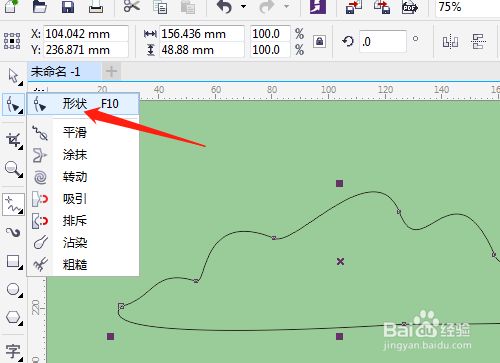Select the Ellipse tool
500x363 pixels.
click(14, 289)
